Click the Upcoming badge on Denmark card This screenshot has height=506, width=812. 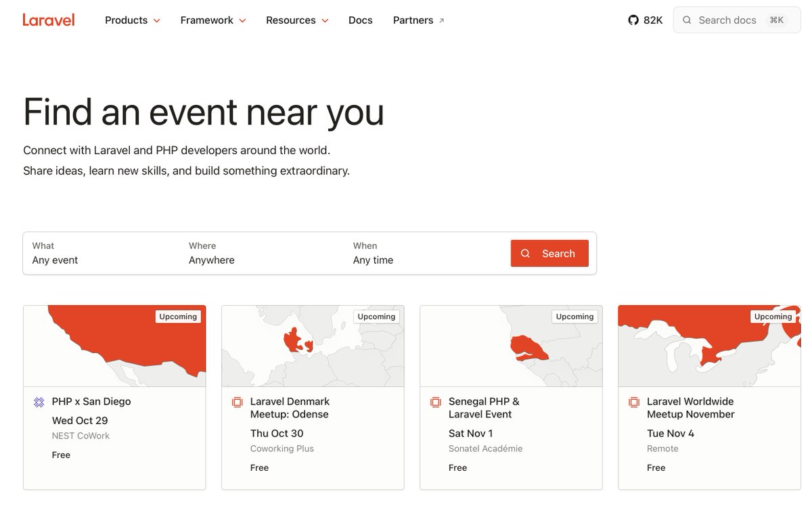pos(376,317)
